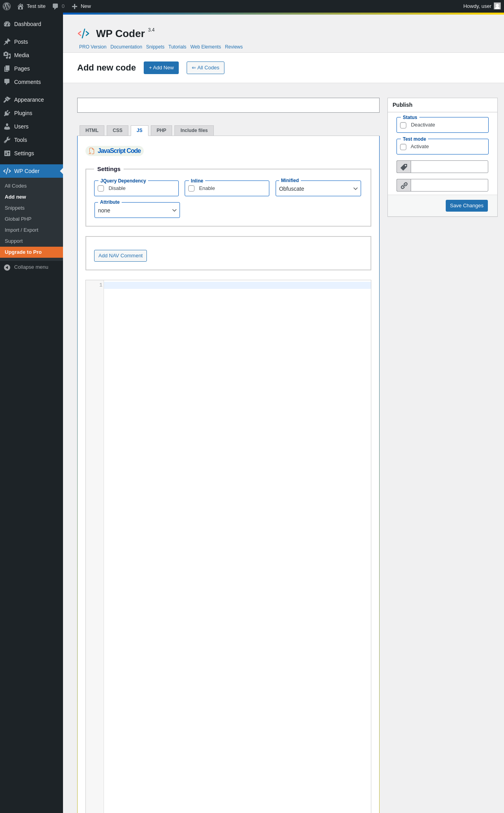
Task: Click the Users person icon
Action: 7,127
